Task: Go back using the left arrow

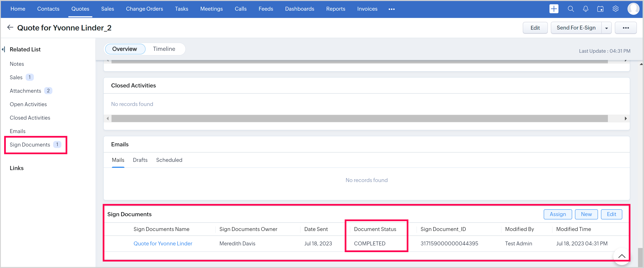Action: (10, 27)
